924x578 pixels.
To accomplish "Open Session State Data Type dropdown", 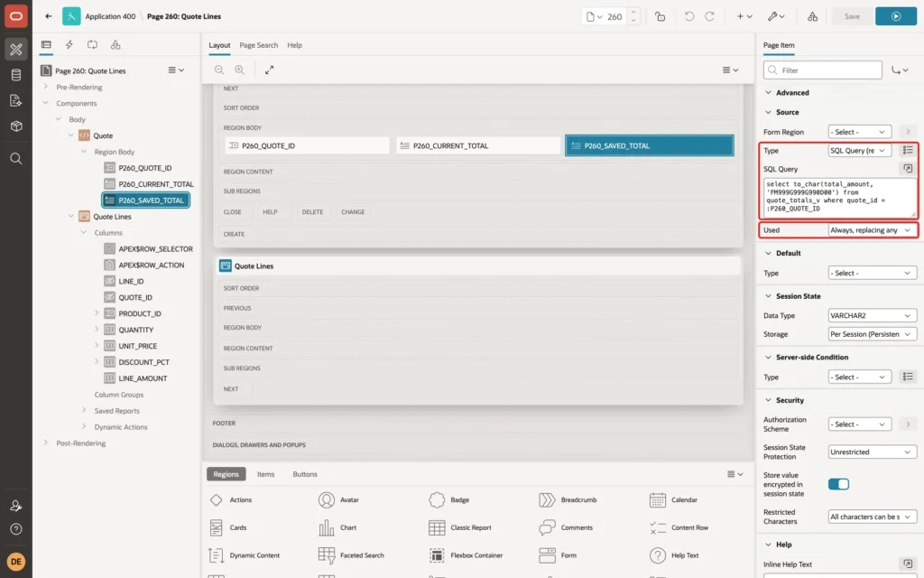I will click(x=873, y=315).
